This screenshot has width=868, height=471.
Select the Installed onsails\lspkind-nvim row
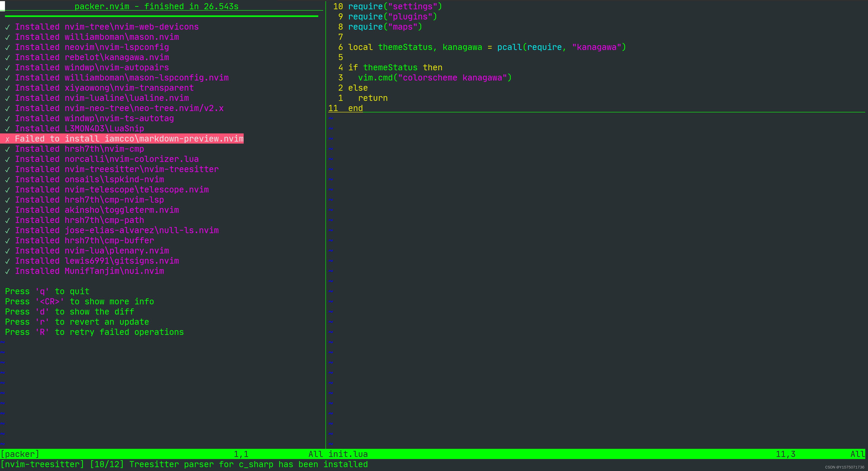(x=85, y=179)
